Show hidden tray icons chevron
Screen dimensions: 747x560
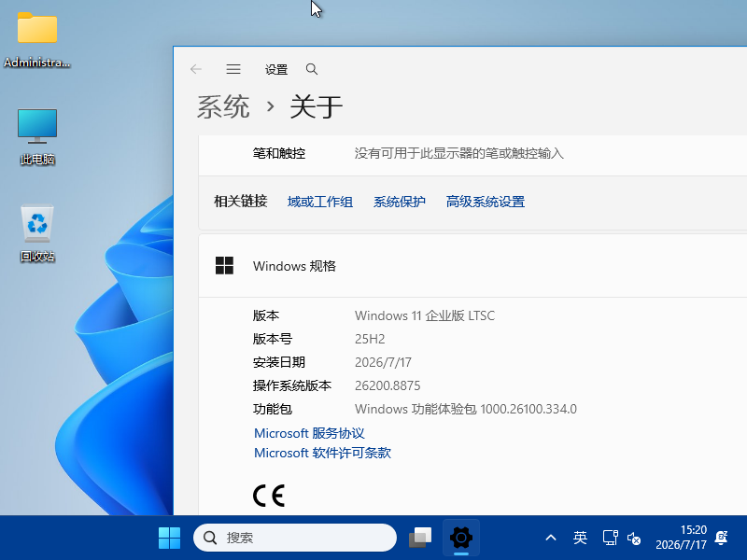click(x=551, y=538)
